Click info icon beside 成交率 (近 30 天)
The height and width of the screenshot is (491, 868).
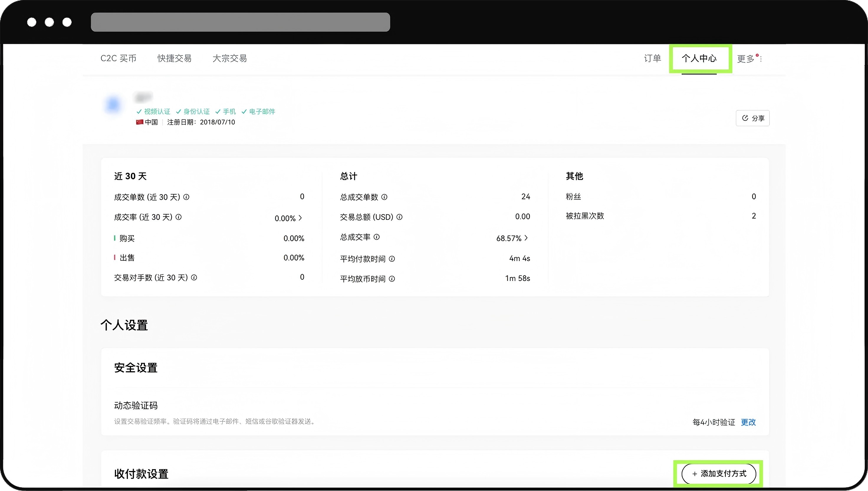pos(179,217)
